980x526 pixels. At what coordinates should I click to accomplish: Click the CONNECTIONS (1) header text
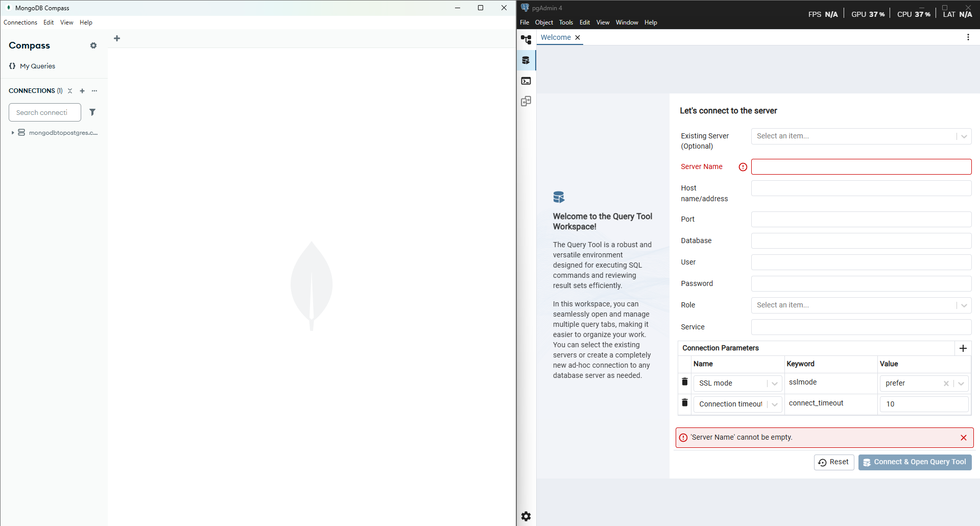point(35,91)
